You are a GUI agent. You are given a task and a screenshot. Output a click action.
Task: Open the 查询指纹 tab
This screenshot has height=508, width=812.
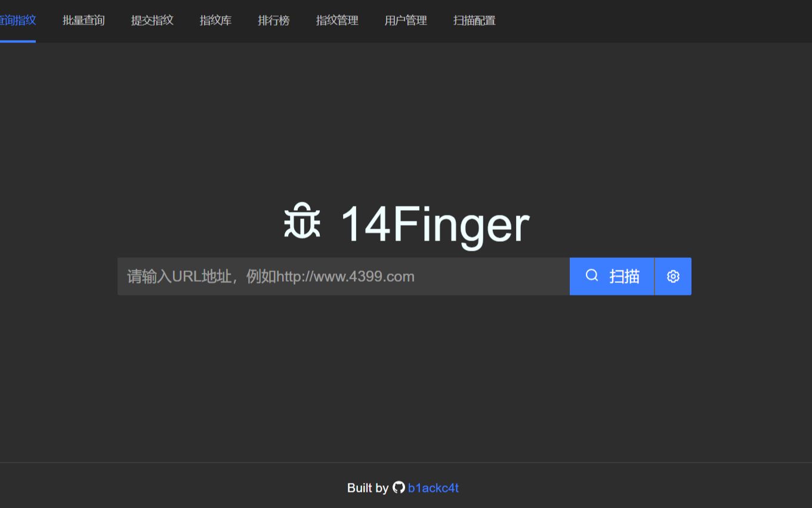click(x=17, y=20)
